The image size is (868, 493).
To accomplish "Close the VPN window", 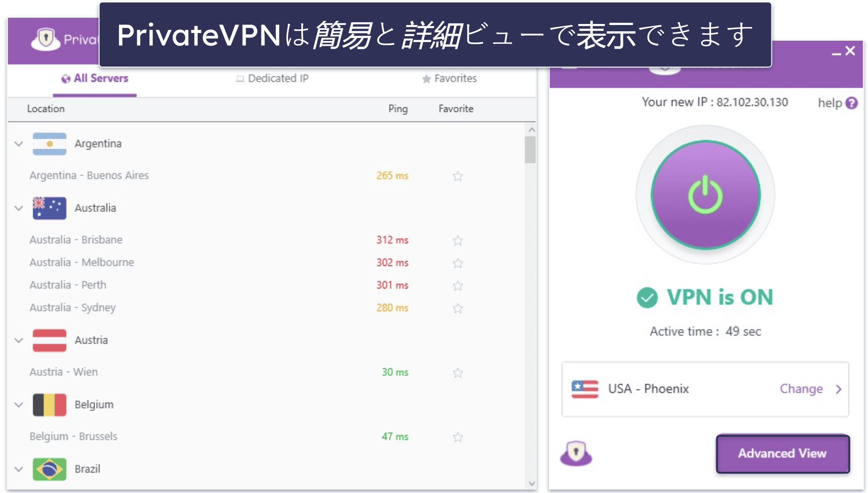I will [x=850, y=51].
